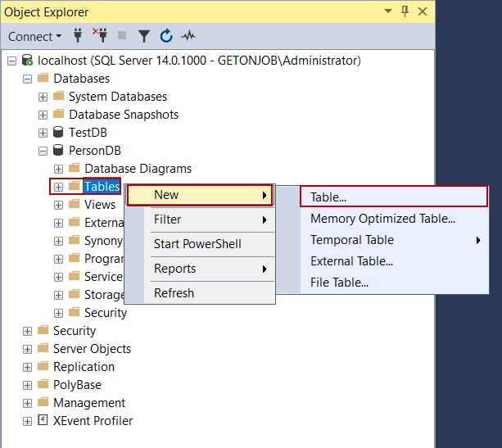Collapse the PersonDB database node

pos(43,151)
